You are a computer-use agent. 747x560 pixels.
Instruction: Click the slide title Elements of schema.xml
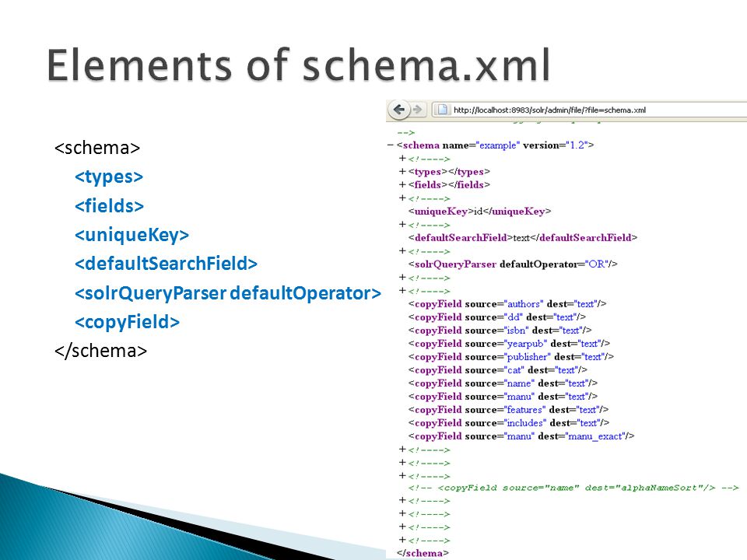[x=299, y=65]
